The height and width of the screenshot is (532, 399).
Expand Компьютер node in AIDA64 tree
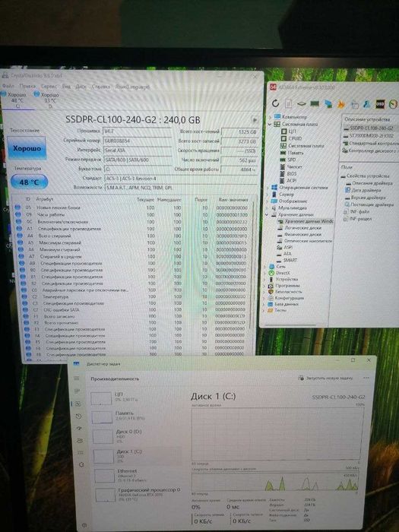271,117
